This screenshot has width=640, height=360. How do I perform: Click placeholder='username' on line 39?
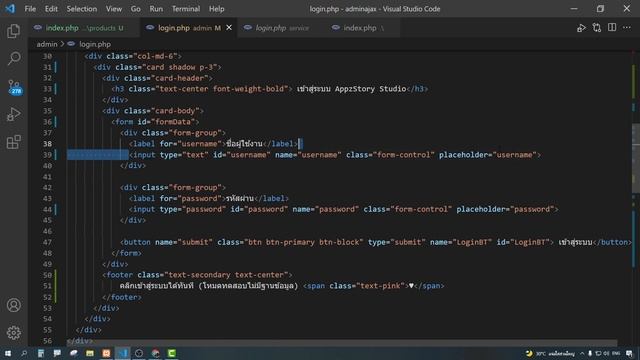(488, 155)
